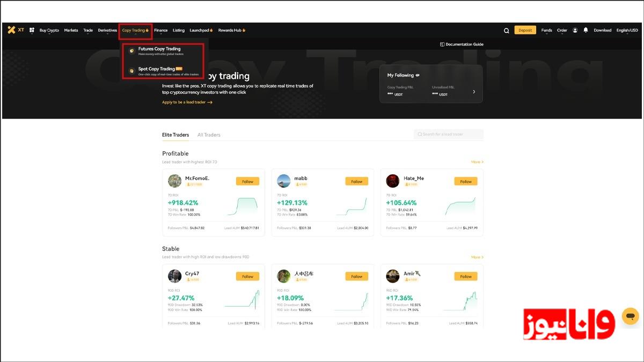Click the Hate_Me ROI chart
644x362 pixels.
tap(460, 206)
